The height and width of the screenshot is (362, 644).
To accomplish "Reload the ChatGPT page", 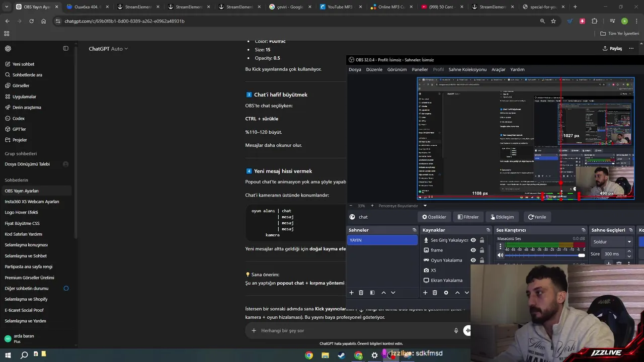I will click(x=31, y=21).
